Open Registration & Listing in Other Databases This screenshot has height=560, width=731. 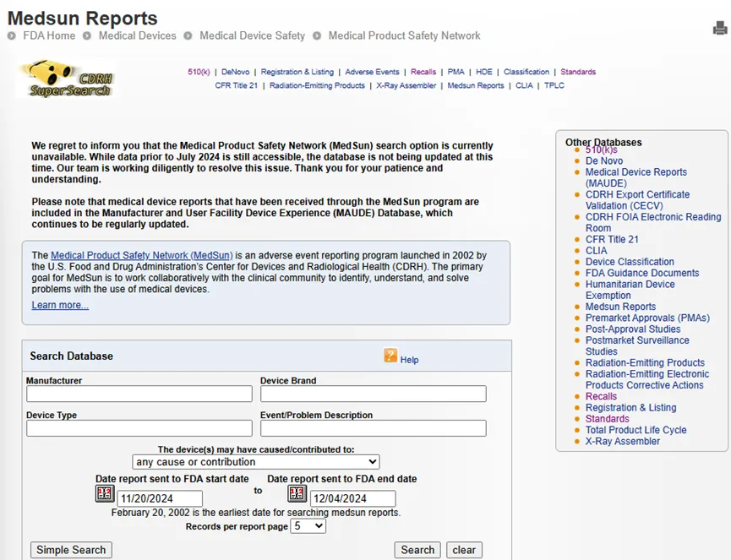(x=630, y=408)
